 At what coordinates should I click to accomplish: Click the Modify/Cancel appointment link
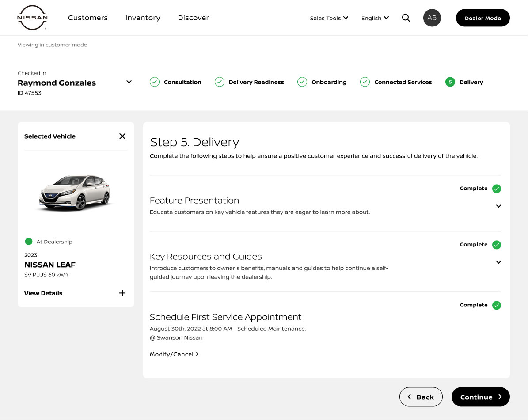pos(174,354)
